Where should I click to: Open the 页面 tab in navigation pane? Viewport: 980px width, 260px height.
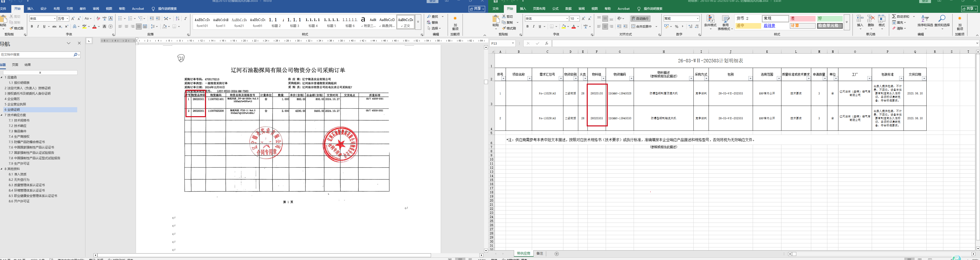point(15,65)
